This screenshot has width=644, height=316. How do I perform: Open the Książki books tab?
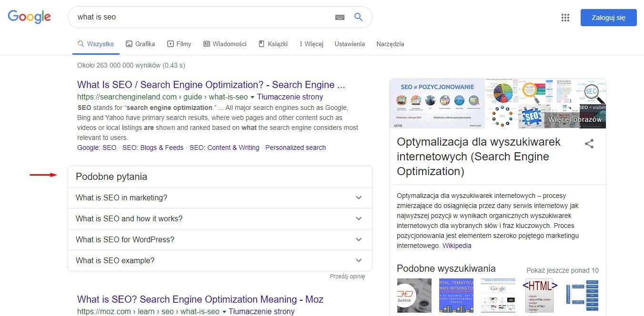(273, 44)
